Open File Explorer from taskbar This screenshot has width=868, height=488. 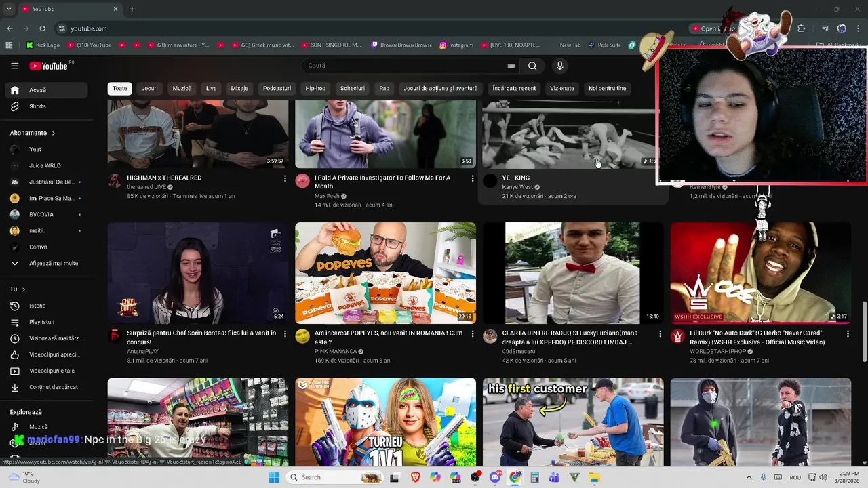tap(594, 477)
